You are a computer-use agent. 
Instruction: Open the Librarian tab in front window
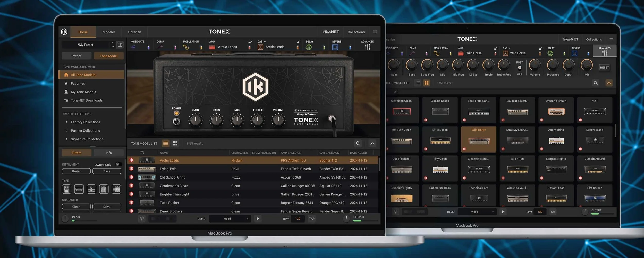point(134,32)
